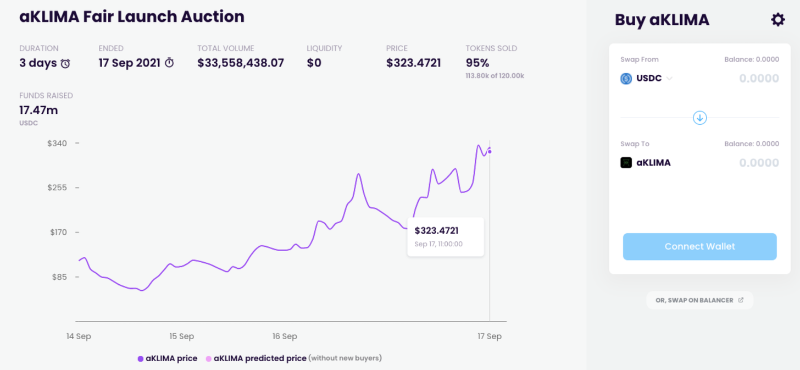Click the aKLIMA token logo icon

[x=626, y=163]
